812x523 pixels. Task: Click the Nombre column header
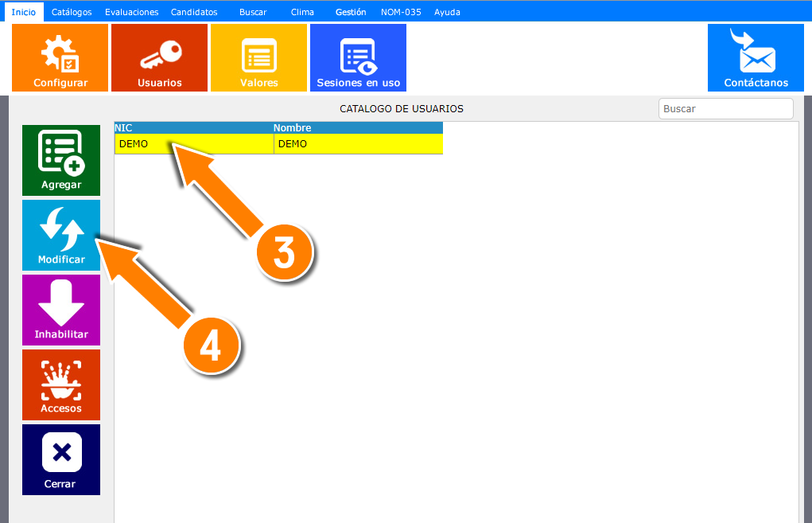pos(293,127)
